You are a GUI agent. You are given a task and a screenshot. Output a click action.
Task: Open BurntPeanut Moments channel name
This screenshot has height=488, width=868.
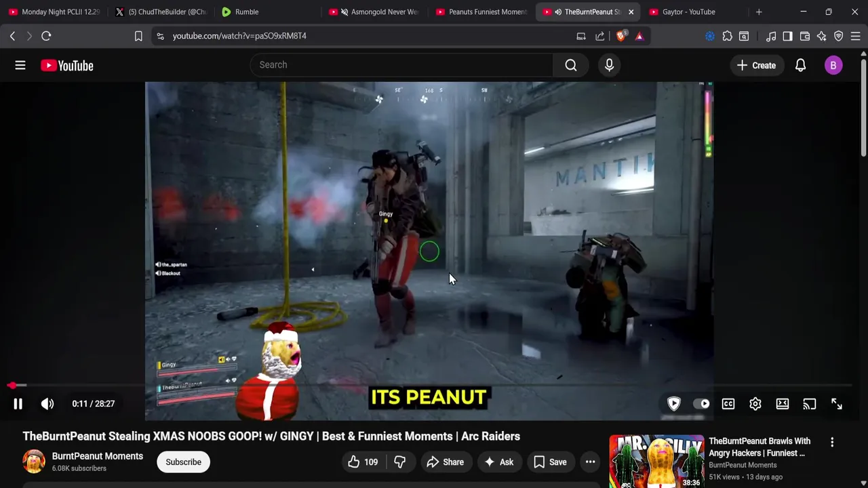point(98,456)
